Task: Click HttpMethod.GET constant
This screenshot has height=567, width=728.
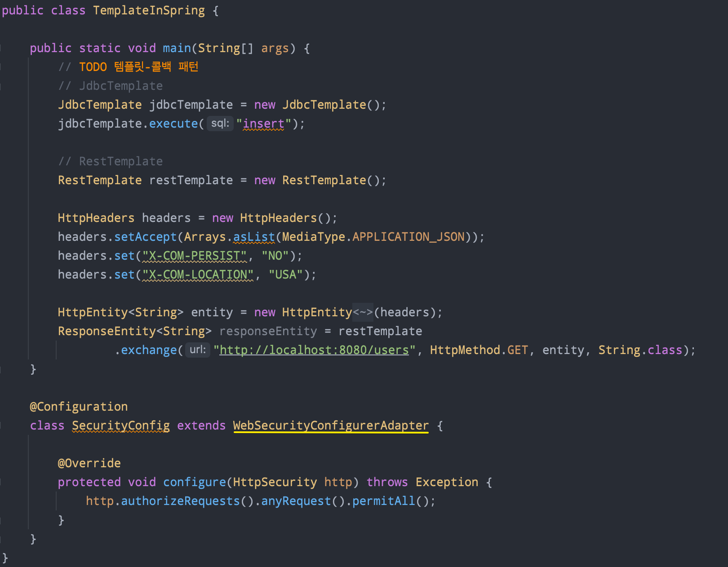Action: 479,350
